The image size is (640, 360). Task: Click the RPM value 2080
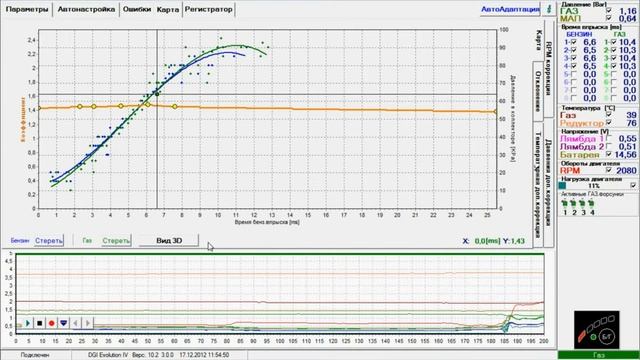tap(627, 171)
